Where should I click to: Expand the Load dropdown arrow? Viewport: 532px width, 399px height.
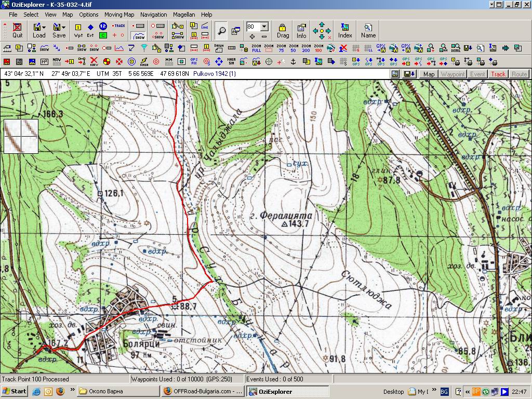click(45, 27)
